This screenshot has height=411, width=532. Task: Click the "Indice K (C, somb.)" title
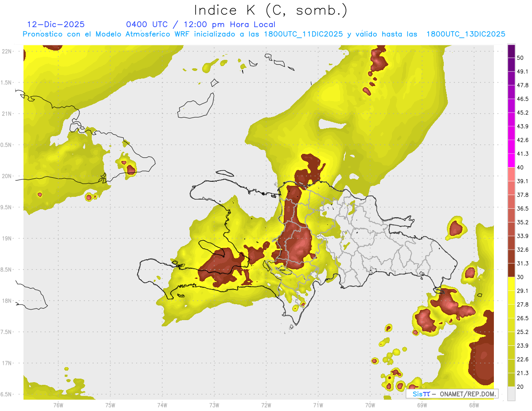tap(271, 10)
